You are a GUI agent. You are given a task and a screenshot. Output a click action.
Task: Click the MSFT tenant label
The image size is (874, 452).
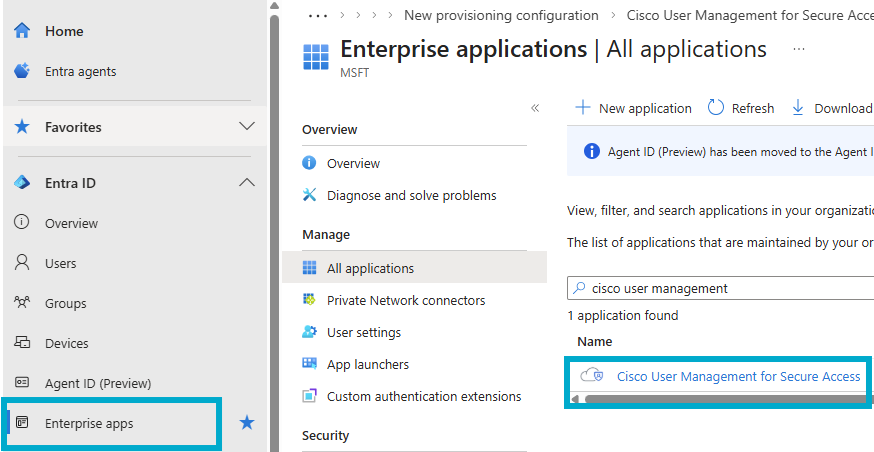355,73
